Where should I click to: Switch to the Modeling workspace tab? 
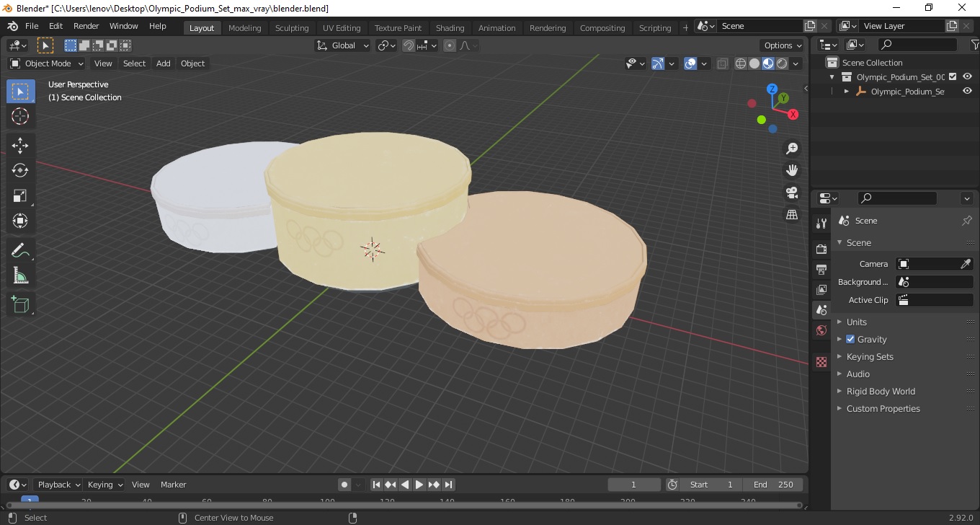[244, 28]
